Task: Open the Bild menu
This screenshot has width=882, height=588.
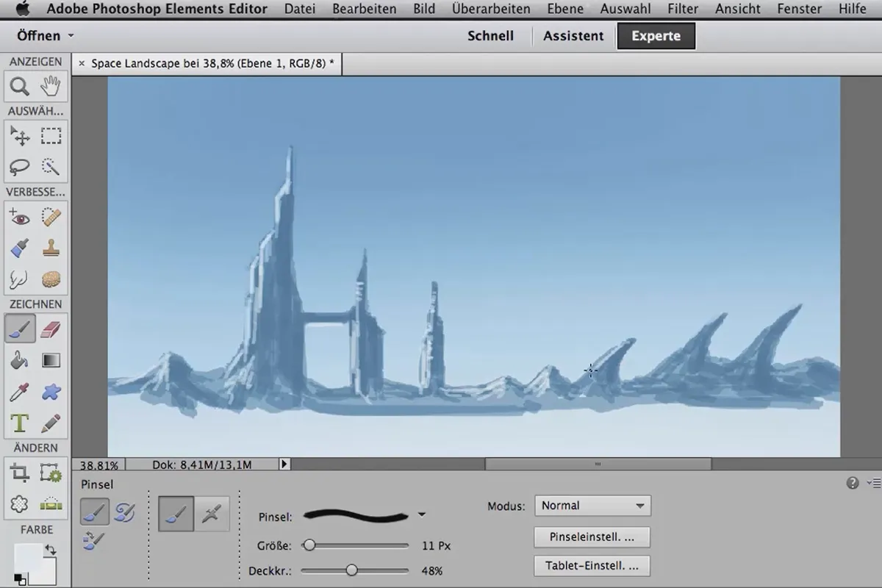Action: tap(424, 10)
